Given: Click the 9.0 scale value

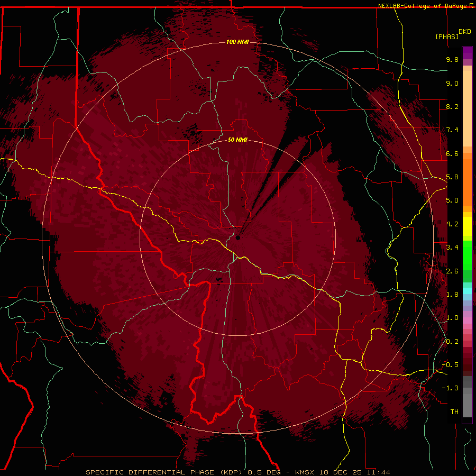Looking at the screenshot, I should pos(452,83).
